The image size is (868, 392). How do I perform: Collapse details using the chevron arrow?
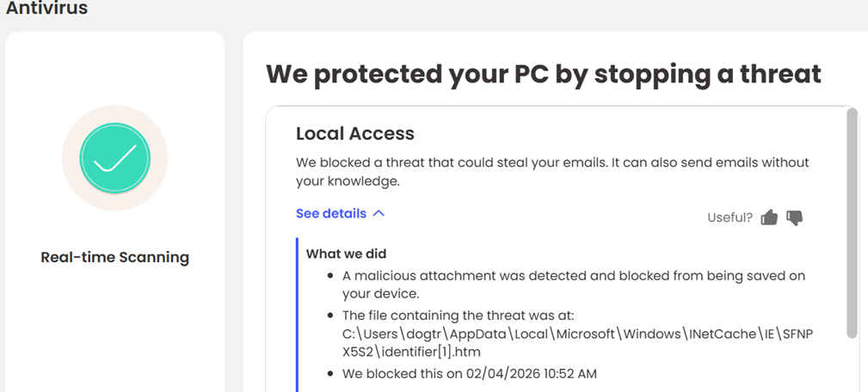[x=379, y=213]
